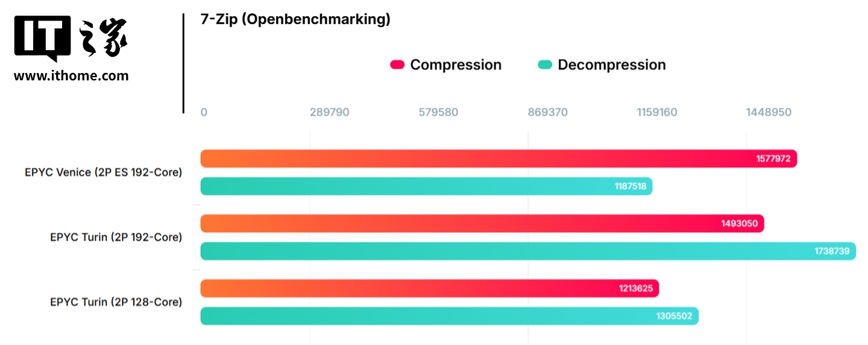
Task: Click the IT之家 logo
Action: [71, 38]
